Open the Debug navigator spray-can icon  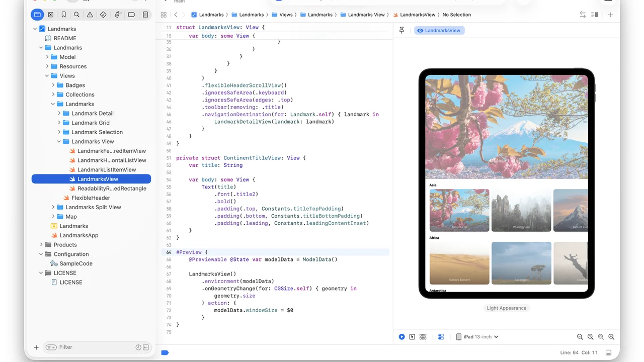click(x=117, y=15)
